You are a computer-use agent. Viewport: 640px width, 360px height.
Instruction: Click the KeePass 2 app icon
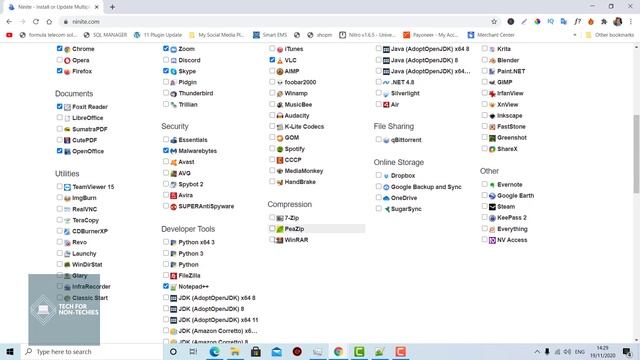click(x=492, y=218)
